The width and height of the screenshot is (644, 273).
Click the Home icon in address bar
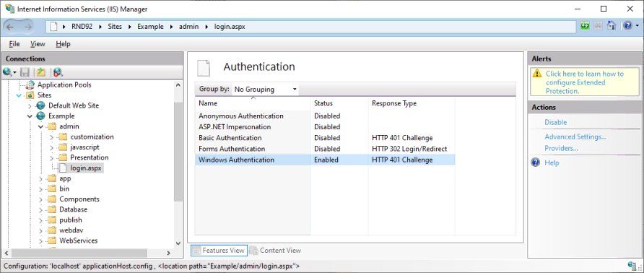tap(612, 26)
